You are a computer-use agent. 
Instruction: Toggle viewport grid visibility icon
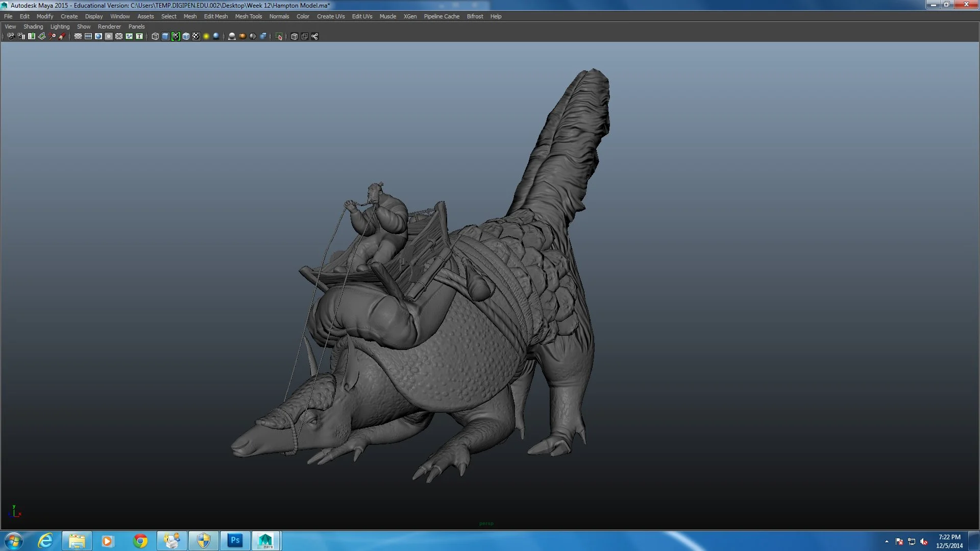(x=78, y=36)
